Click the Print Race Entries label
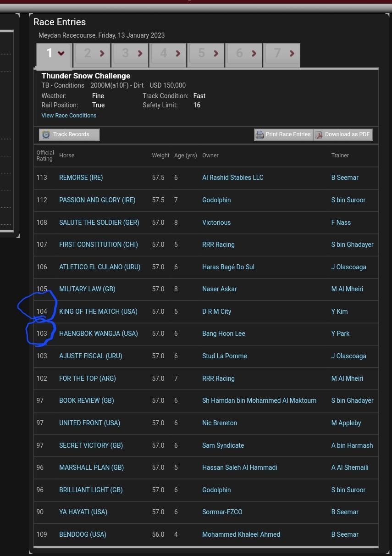 pos(288,134)
